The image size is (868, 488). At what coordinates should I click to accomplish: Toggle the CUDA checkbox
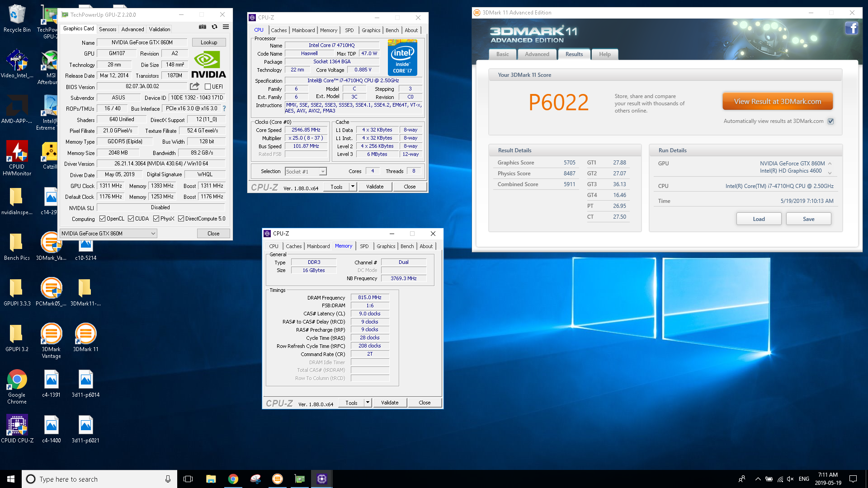point(131,219)
